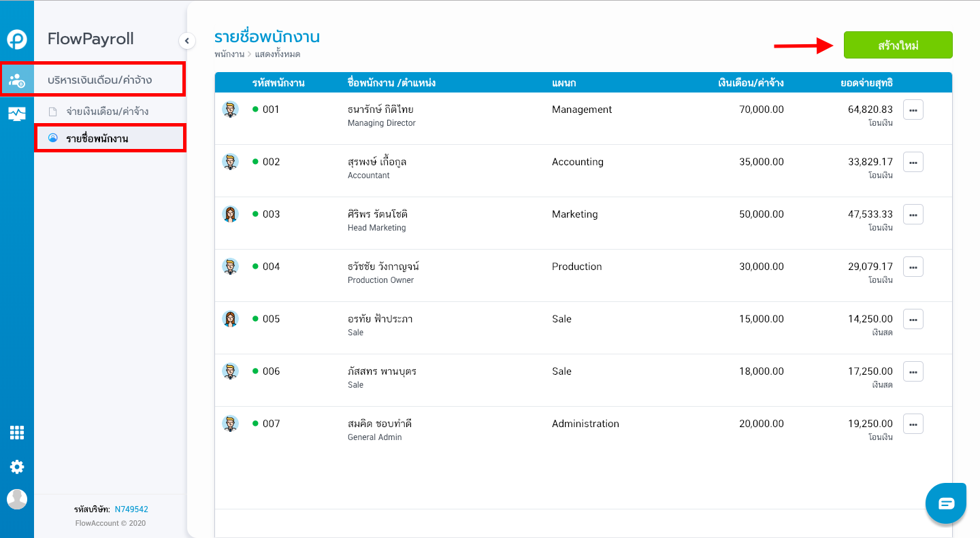Viewport: 980px width, 538px height.
Task: Click the Production department cell
Action: point(577,267)
